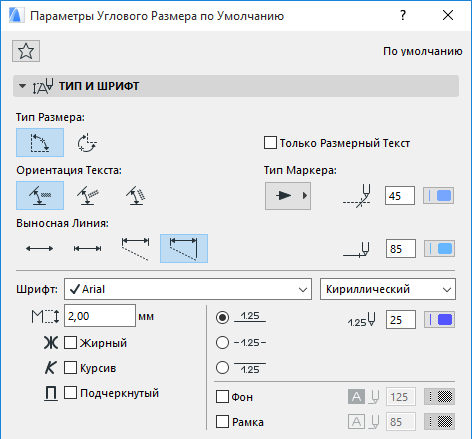
Task: Click the marker pen color swatch
Action: pos(439,196)
